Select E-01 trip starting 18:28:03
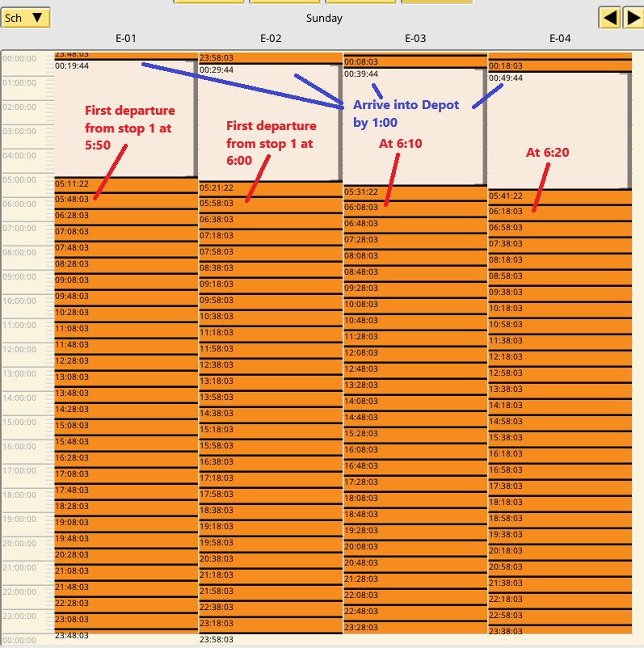This screenshot has width=644, height=648. [126, 508]
